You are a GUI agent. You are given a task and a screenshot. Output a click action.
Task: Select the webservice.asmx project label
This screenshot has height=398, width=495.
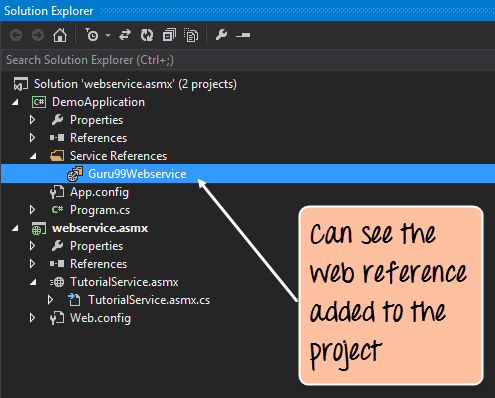100,228
